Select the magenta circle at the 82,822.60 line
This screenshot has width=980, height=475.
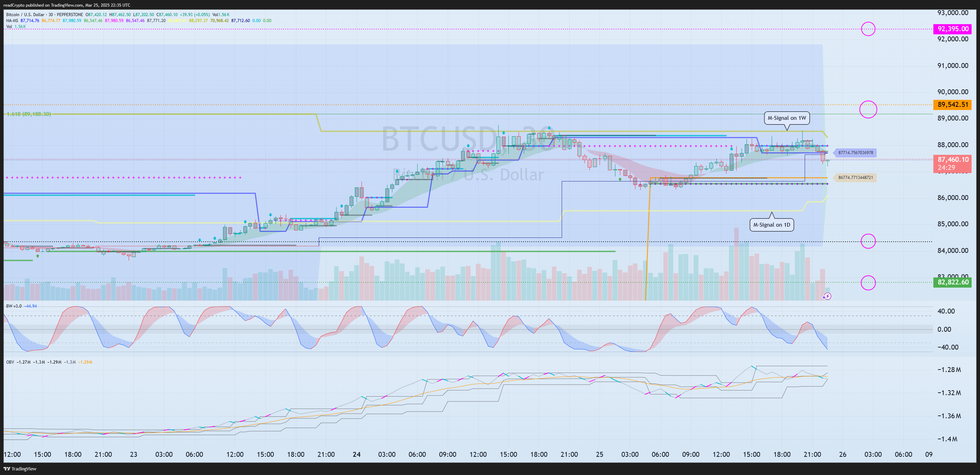868,282
